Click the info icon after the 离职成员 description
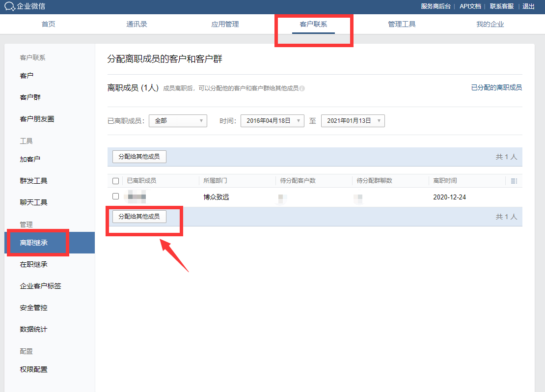The height and width of the screenshot is (392, 545). tap(302, 88)
